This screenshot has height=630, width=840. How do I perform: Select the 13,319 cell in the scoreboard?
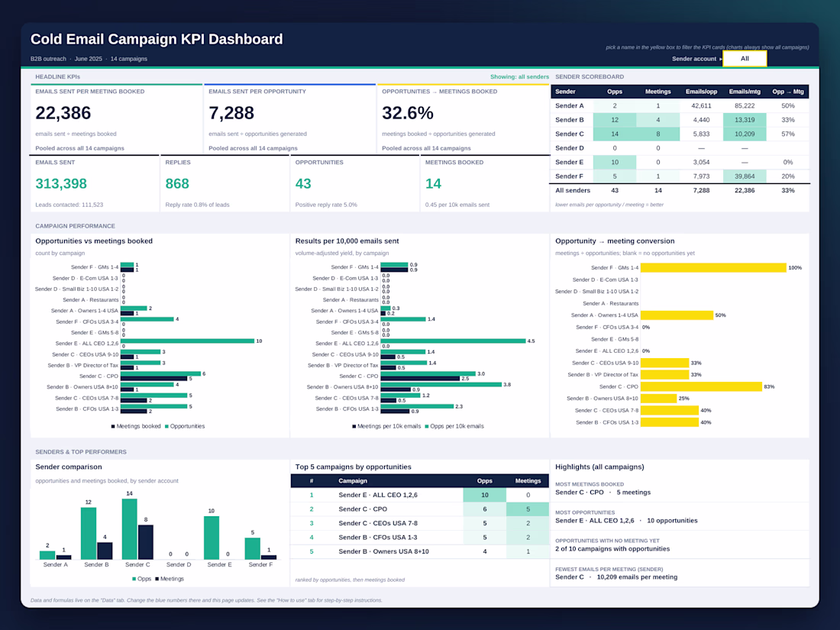(745, 120)
